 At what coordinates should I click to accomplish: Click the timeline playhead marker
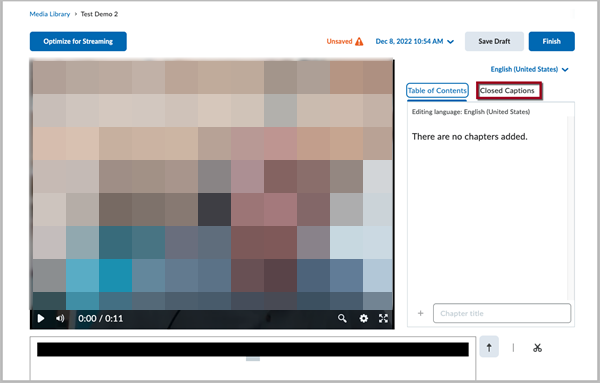pos(253,359)
